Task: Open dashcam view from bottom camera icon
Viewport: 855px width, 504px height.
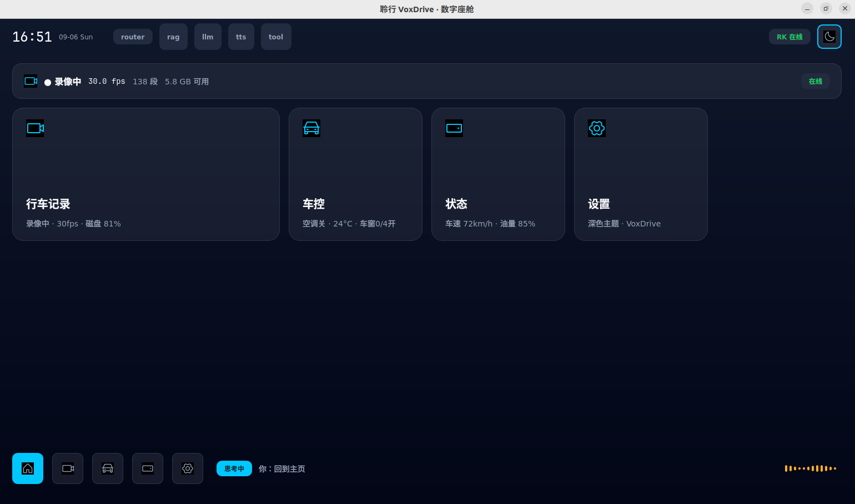Action: 68,468
